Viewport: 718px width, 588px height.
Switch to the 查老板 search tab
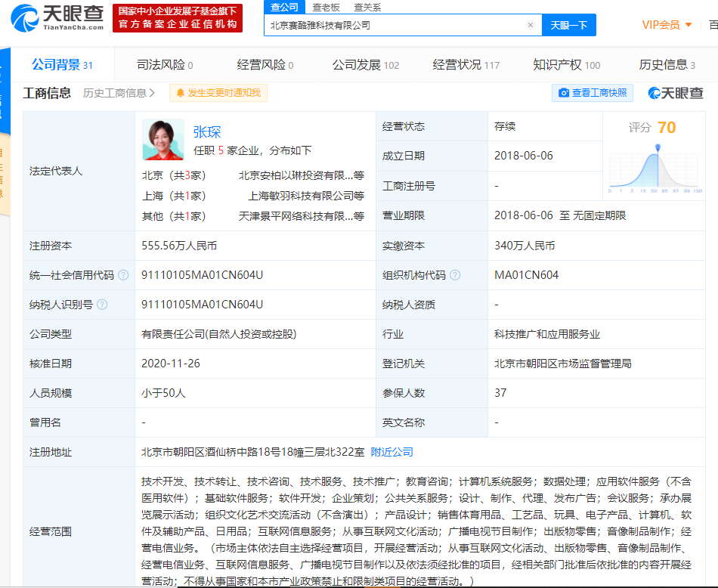click(326, 8)
